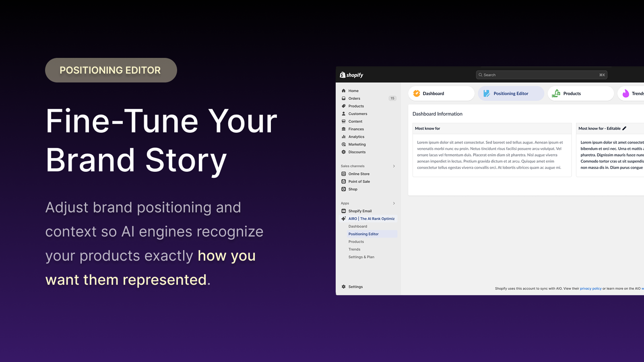
Task: Click the Dashboard tab orange gauge swatch
Action: (x=417, y=93)
